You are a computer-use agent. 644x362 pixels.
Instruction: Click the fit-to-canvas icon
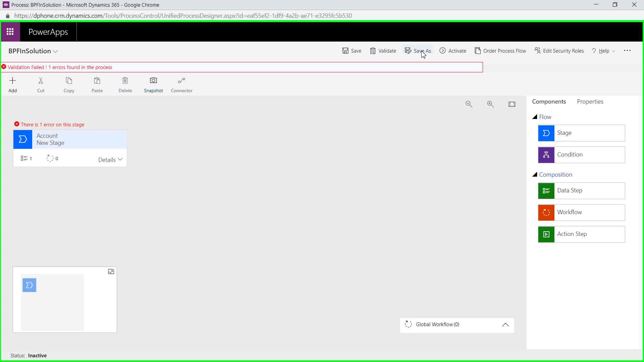click(512, 104)
